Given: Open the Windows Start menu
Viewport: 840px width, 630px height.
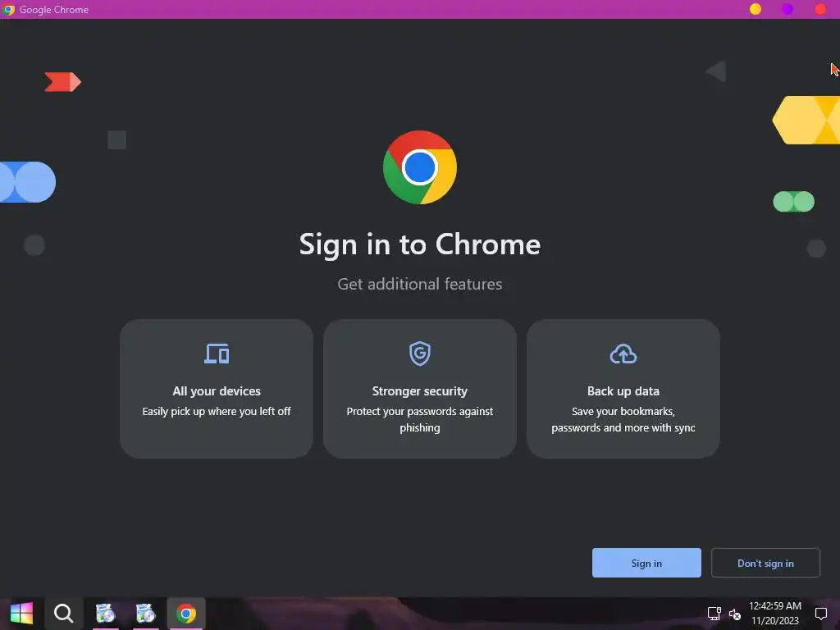Looking at the screenshot, I should coord(21,614).
